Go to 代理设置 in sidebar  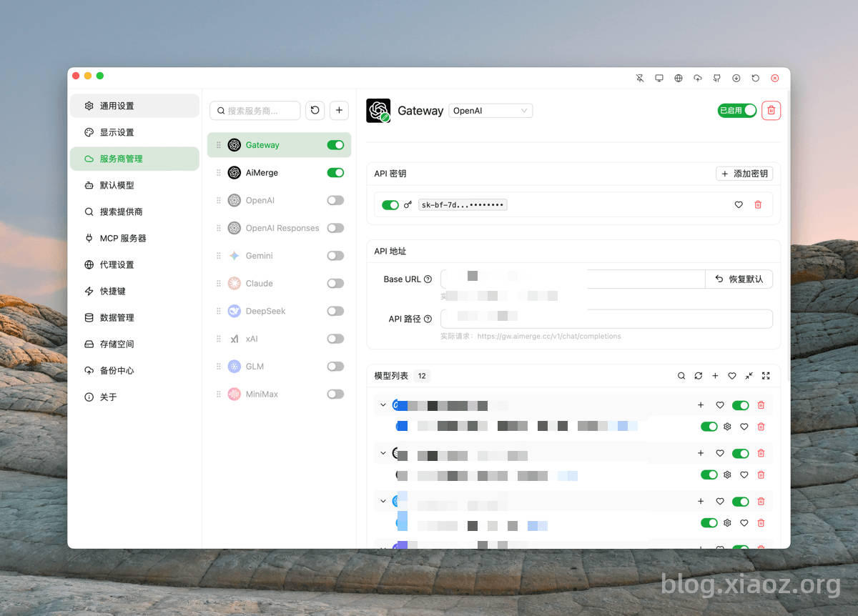point(117,264)
